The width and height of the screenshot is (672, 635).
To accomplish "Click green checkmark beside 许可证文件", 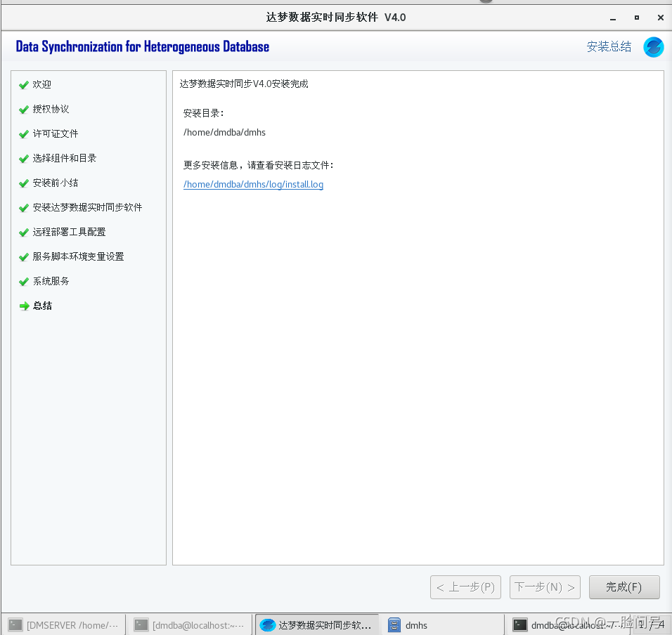I will pyautogui.click(x=24, y=134).
